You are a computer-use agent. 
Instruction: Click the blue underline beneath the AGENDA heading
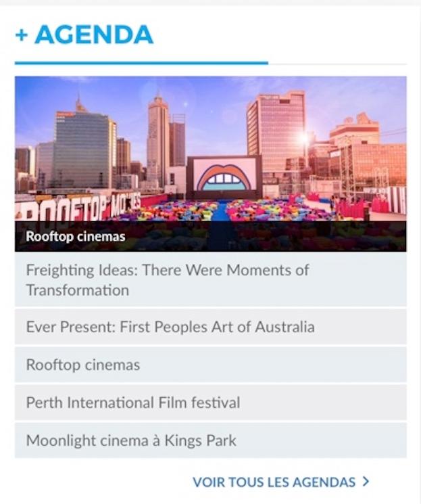(x=141, y=63)
